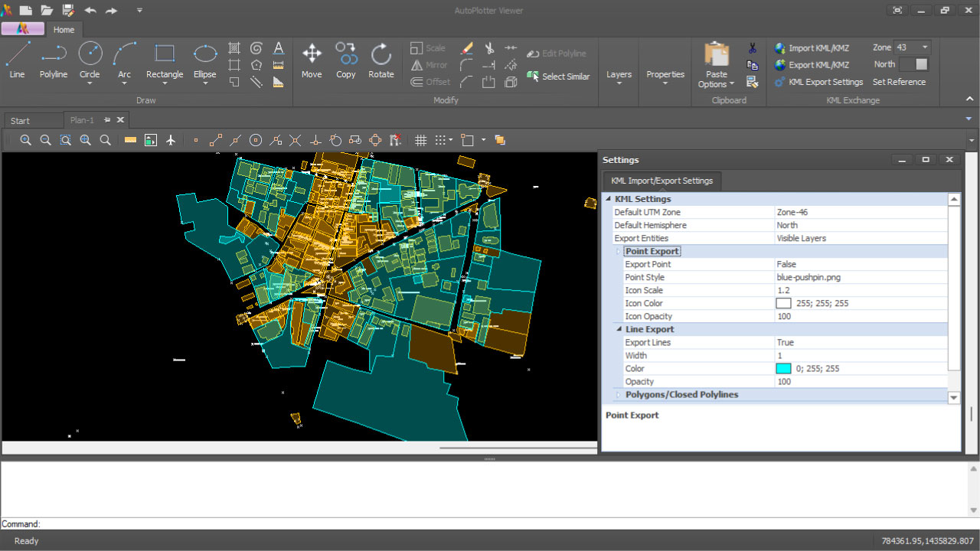Close the Plan-1 tab
Viewport: 980px width, 551px height.
pyautogui.click(x=120, y=119)
